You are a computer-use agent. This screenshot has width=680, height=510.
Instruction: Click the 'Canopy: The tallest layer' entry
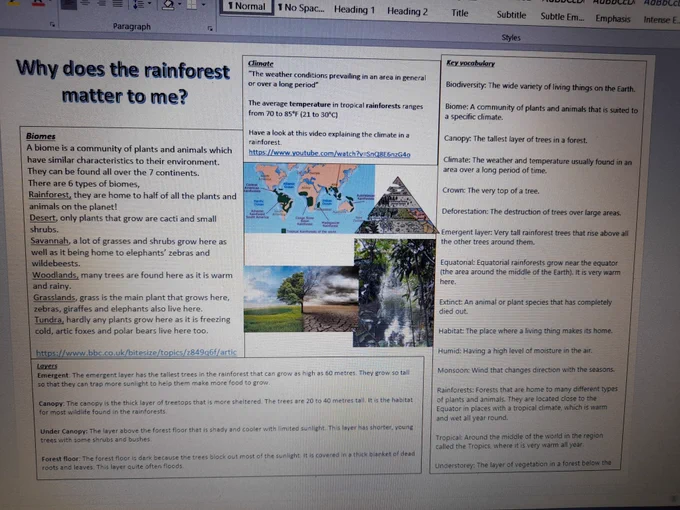(x=516, y=139)
